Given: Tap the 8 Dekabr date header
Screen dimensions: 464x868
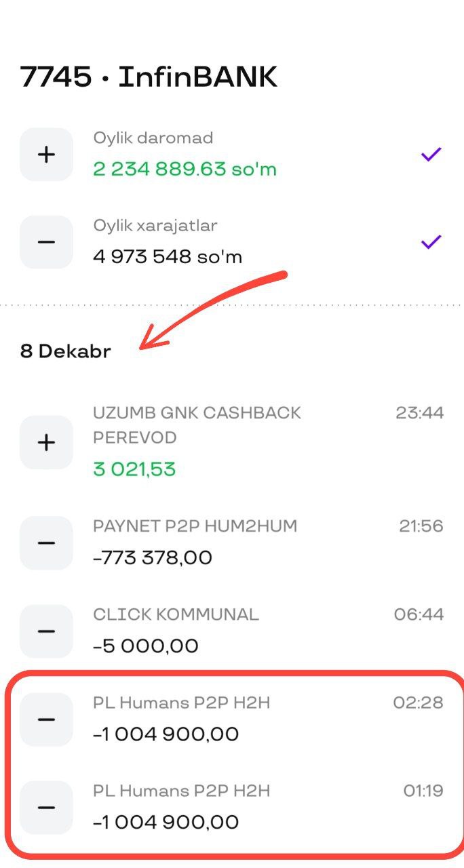Looking at the screenshot, I should click(65, 351).
